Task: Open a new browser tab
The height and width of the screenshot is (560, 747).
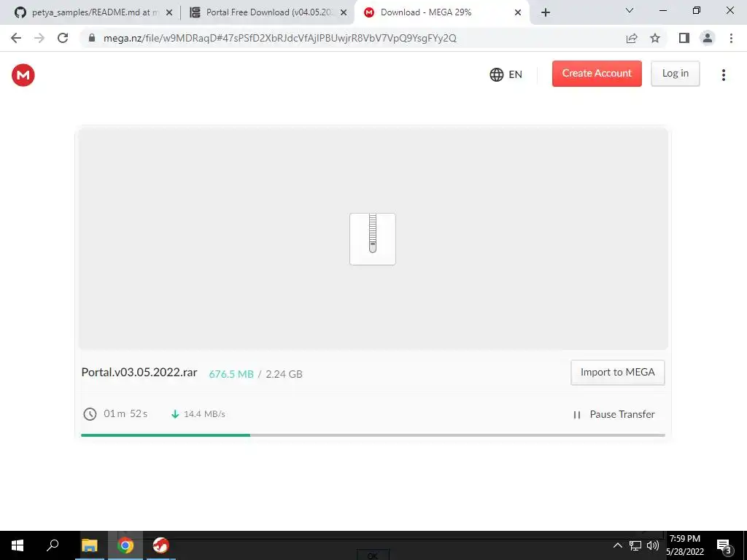Action: point(546,13)
